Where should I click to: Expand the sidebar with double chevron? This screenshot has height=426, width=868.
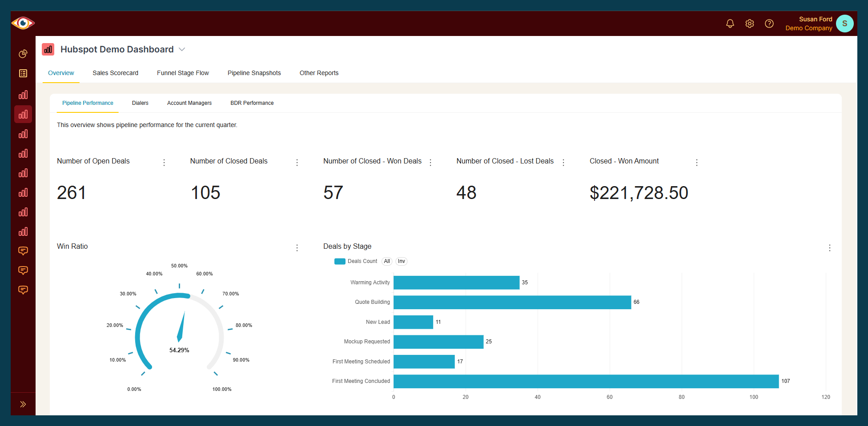click(x=23, y=404)
